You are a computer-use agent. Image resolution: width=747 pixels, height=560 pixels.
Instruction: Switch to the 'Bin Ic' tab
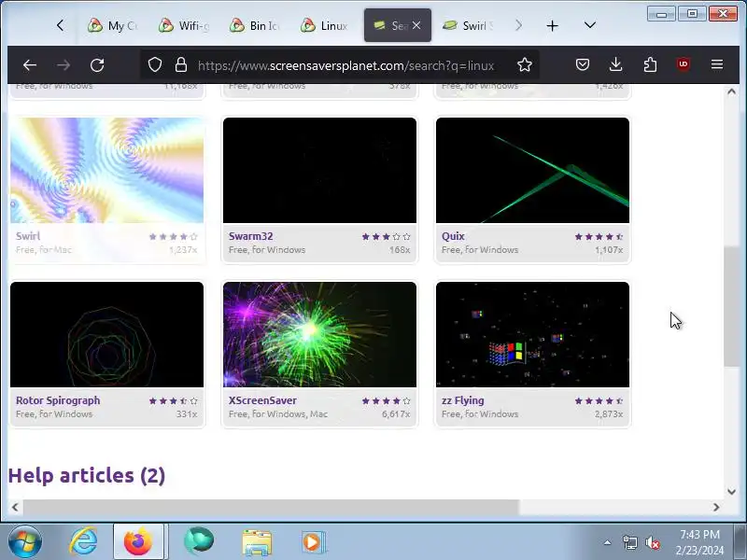pos(255,26)
